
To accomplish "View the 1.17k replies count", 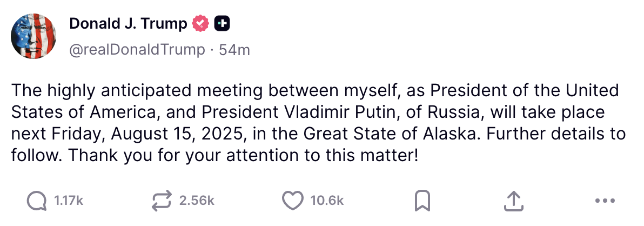I will coord(69,201).
